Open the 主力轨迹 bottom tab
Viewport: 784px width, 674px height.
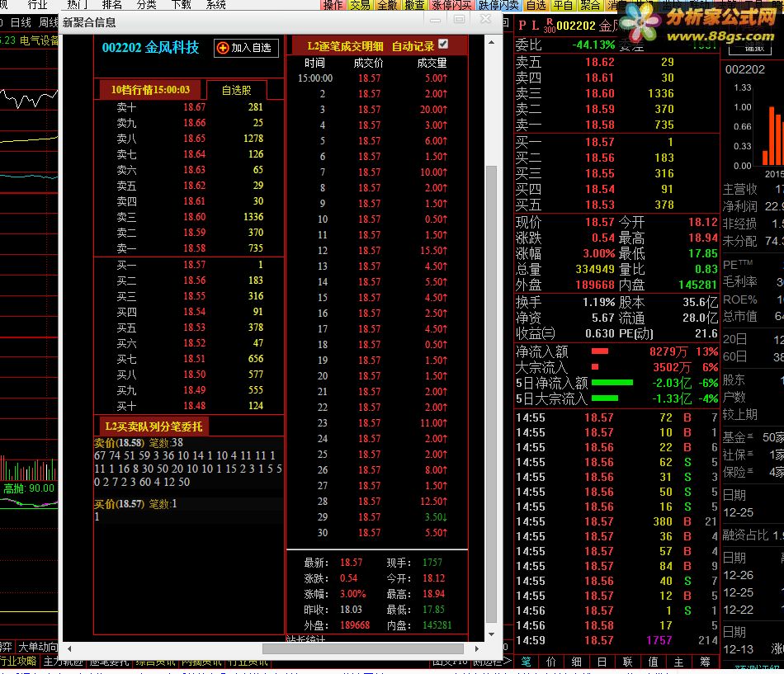pyautogui.click(x=63, y=661)
